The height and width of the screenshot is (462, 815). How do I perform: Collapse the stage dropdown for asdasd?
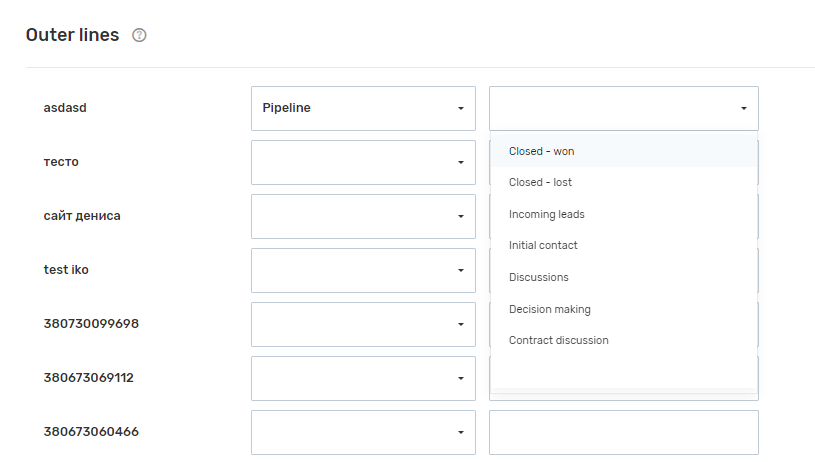623,108
